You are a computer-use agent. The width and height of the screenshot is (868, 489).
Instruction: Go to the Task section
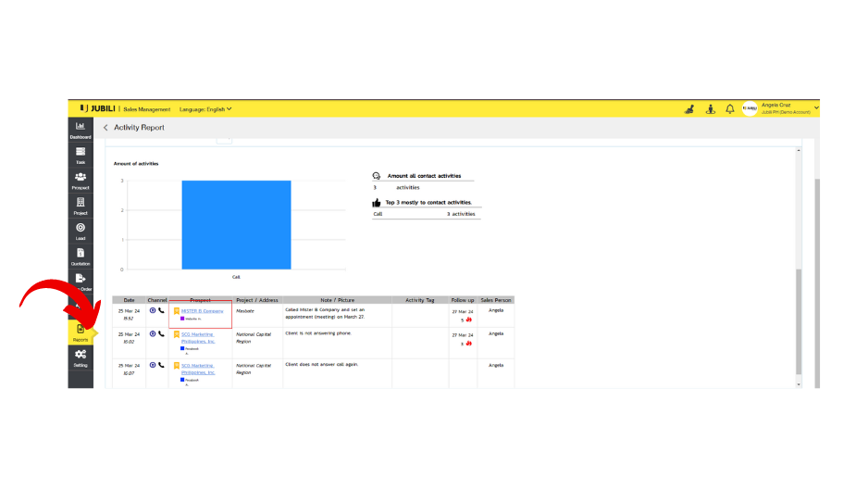coord(81,155)
